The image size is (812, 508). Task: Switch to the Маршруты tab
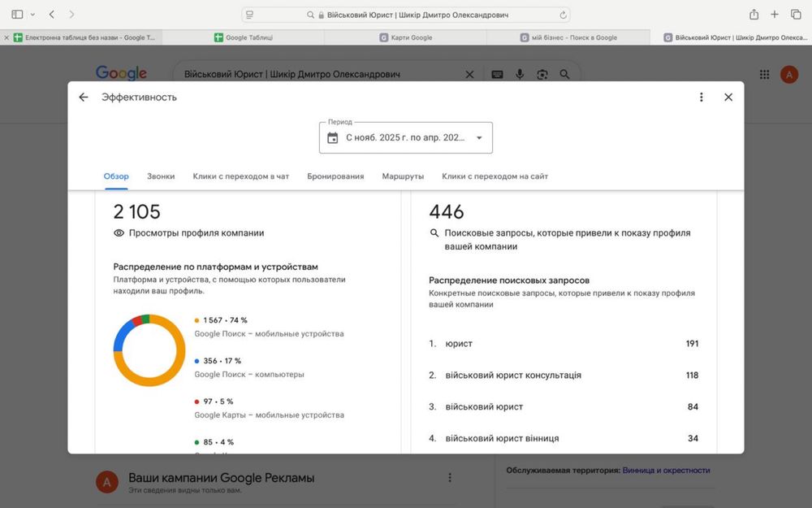click(403, 176)
